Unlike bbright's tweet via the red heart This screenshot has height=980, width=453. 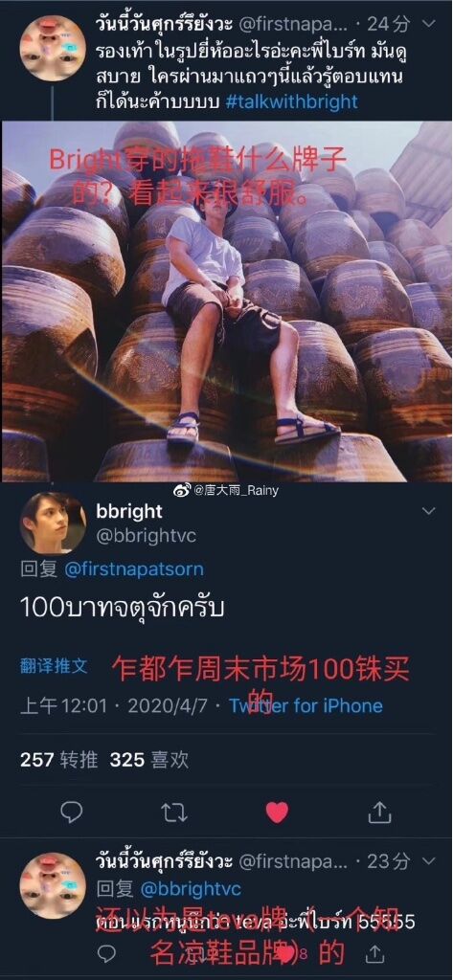point(277,812)
